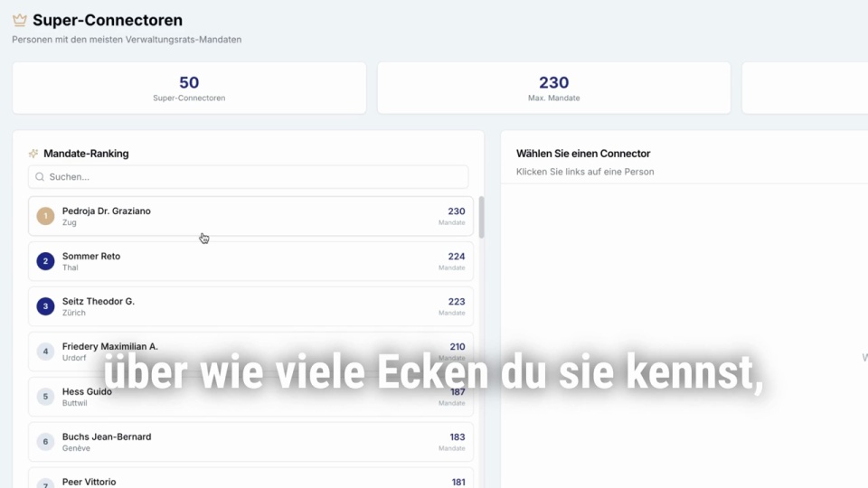Select Sommer Reto in ranking
The width and height of the screenshot is (868, 488).
250,261
